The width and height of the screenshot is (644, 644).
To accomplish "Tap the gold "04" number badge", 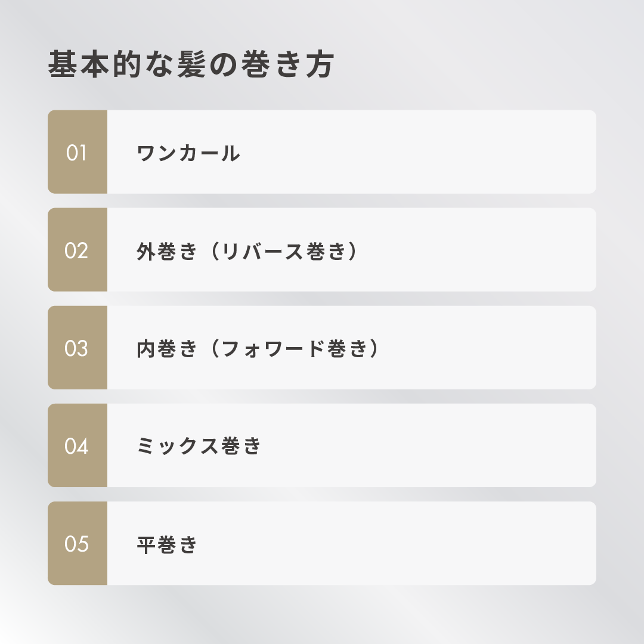I will pyautogui.click(x=77, y=446).
